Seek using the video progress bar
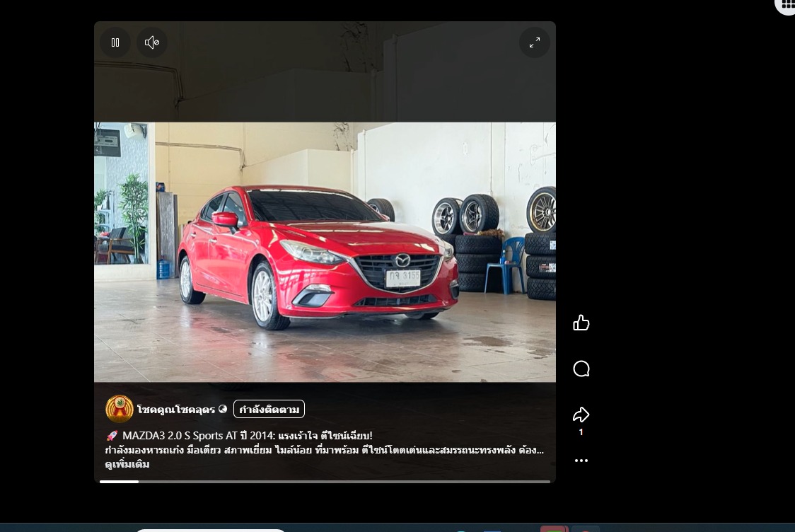 (x=325, y=482)
